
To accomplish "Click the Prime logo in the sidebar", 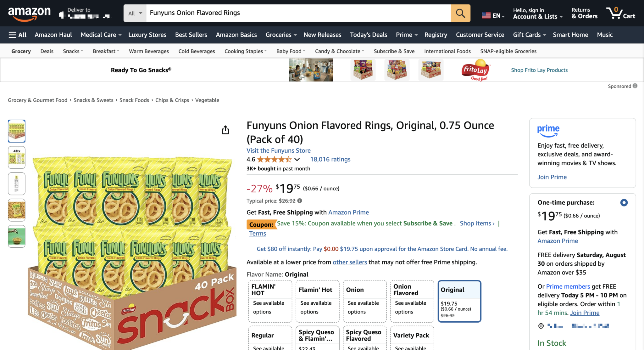I will (548, 130).
